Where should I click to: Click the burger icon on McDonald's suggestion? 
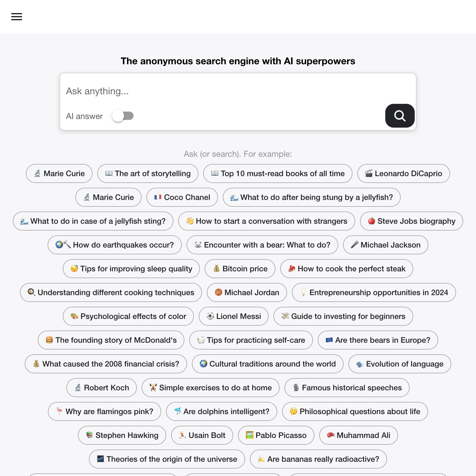coord(49,340)
